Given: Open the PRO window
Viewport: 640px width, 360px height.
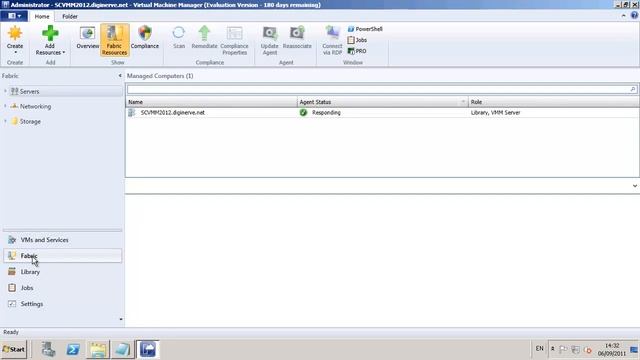Looking at the screenshot, I should 357,51.
